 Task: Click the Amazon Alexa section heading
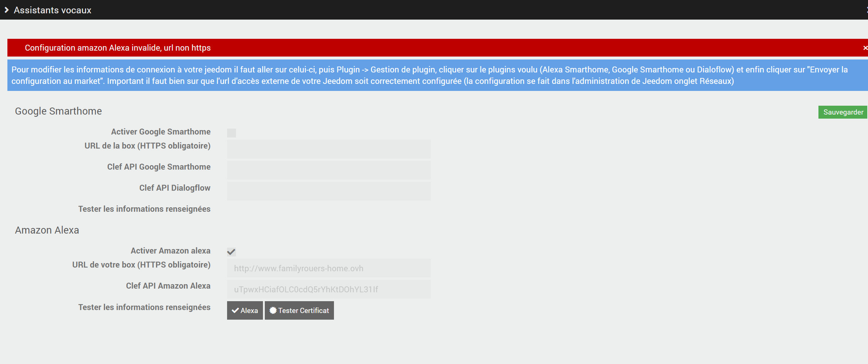[x=47, y=230]
